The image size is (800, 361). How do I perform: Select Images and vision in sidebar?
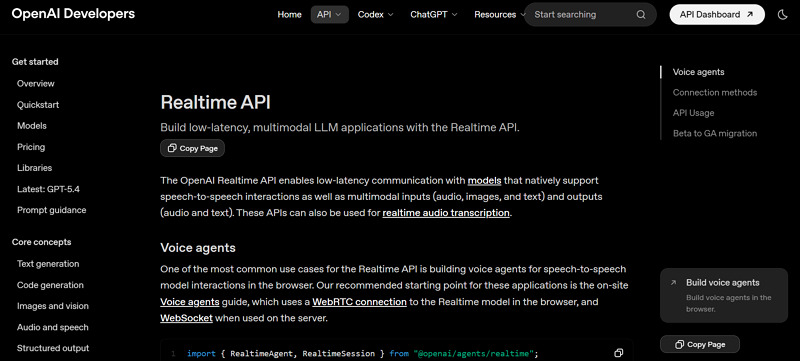53,306
